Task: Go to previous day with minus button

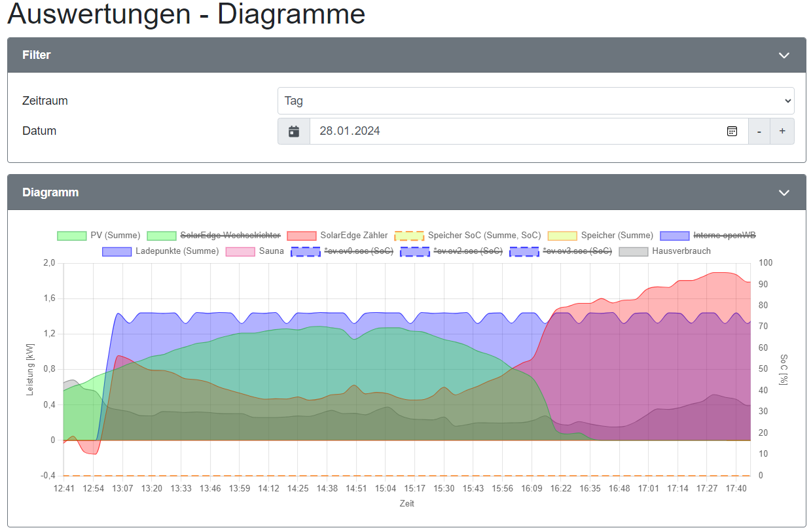Action: [759, 132]
